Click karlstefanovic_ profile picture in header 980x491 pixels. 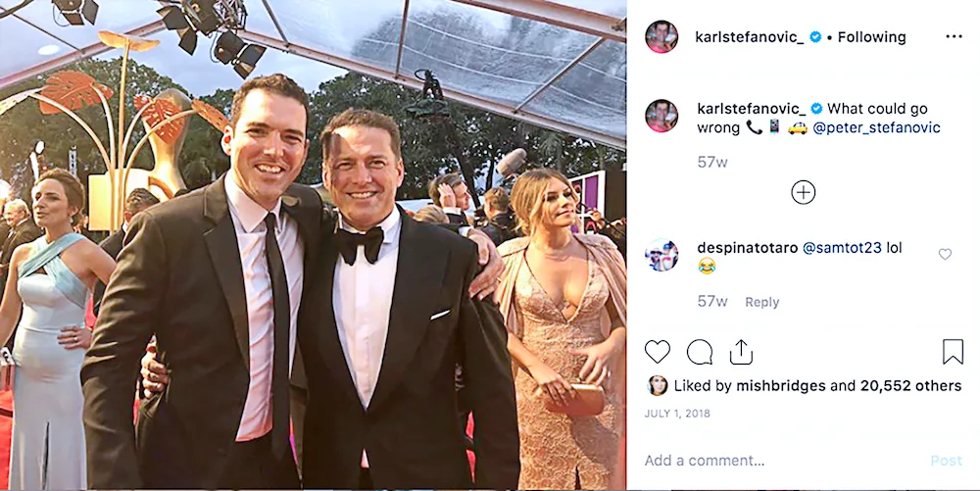click(x=661, y=37)
